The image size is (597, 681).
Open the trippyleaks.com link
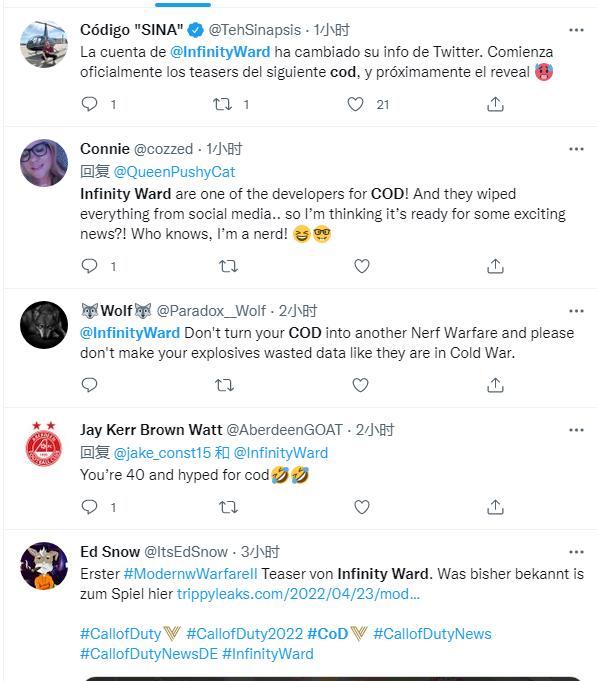(x=298, y=594)
